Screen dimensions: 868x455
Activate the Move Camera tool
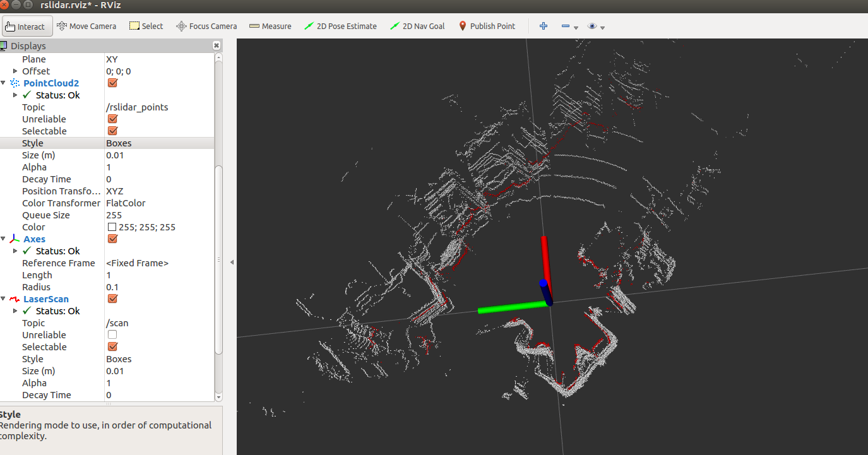(86, 26)
